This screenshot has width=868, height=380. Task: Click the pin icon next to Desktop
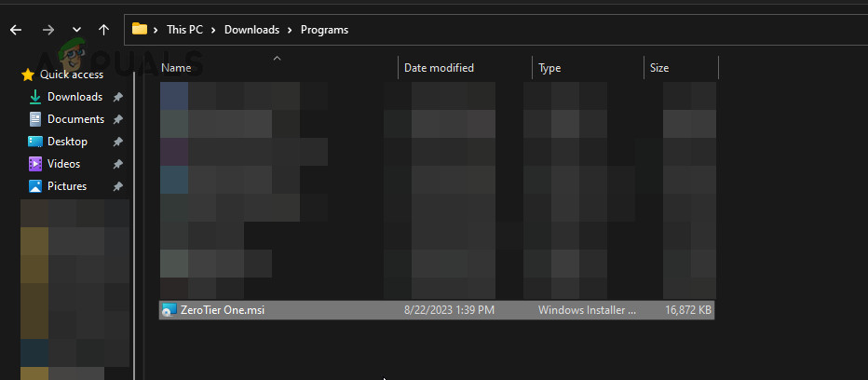[x=117, y=142]
